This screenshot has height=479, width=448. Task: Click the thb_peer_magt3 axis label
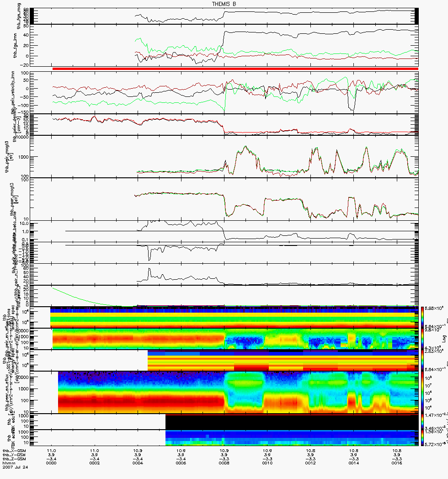[x=13, y=199]
